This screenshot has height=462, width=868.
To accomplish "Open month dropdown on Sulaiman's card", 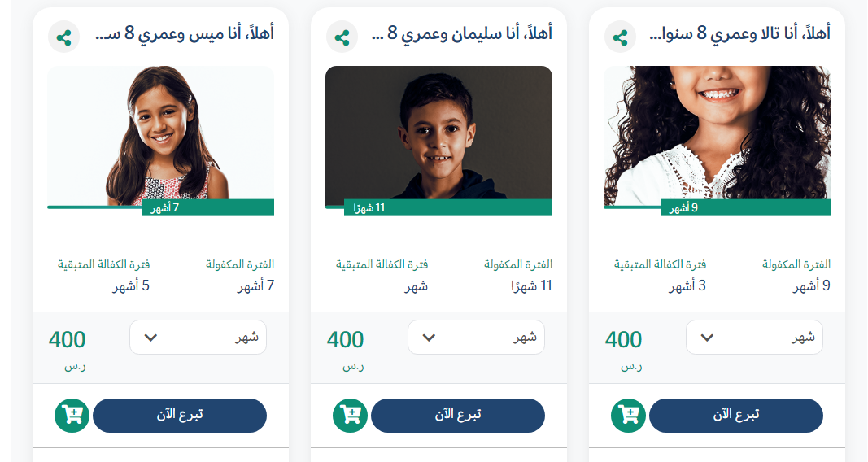I will point(476,338).
